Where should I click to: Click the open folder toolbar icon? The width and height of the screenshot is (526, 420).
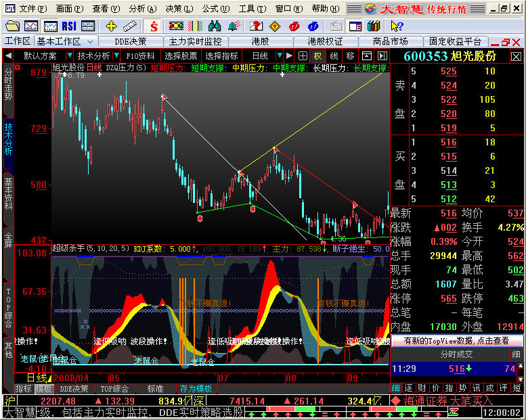12,26
